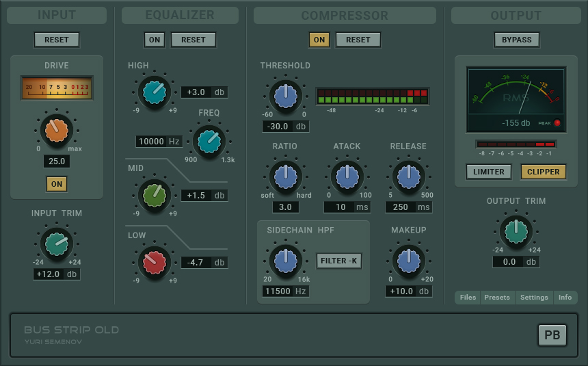
Task: Toggle the Clipper output mode
Action: pos(544,172)
